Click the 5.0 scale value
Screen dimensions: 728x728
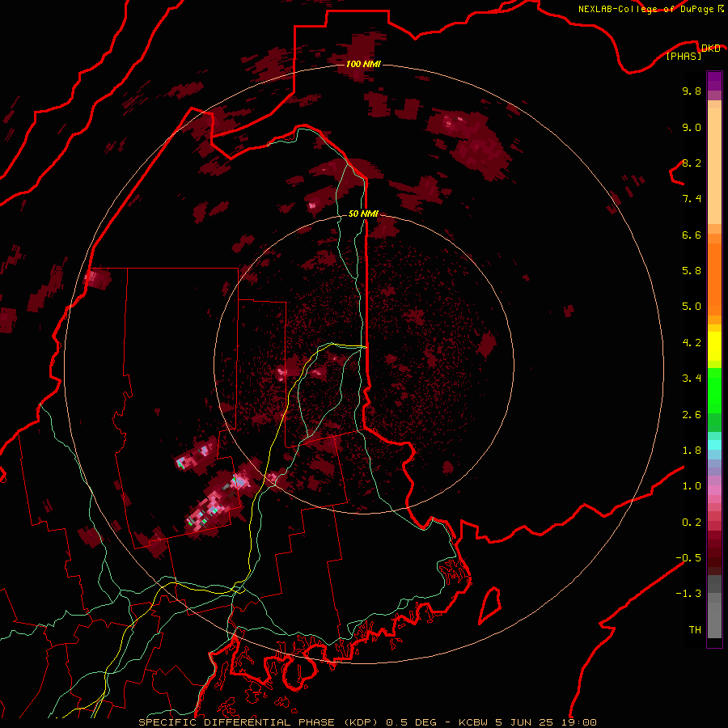click(x=692, y=307)
